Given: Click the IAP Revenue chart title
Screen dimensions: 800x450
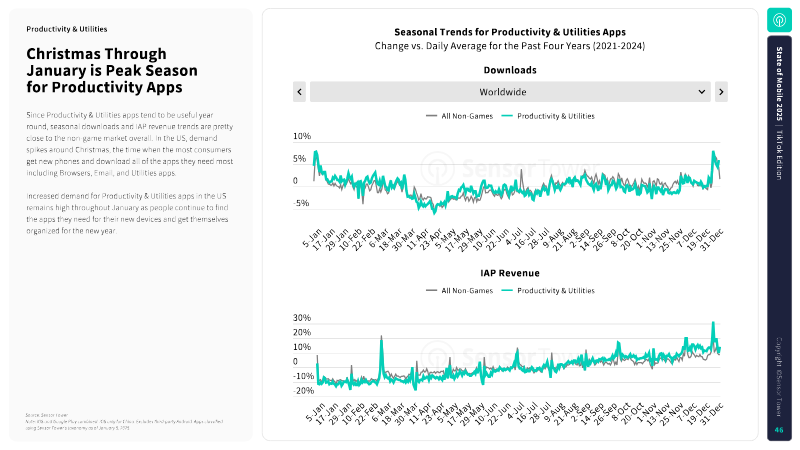Looking at the screenshot, I should (510, 272).
